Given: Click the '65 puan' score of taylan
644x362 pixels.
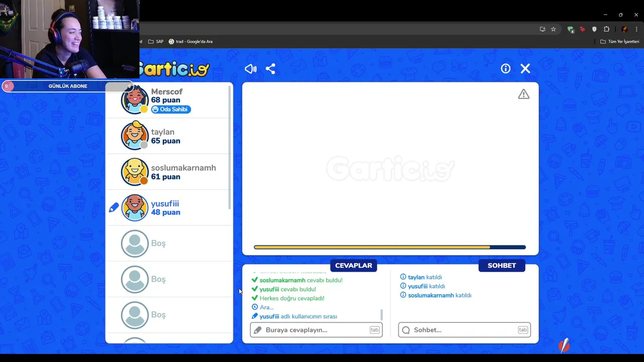Looking at the screenshot, I should click(x=166, y=141).
